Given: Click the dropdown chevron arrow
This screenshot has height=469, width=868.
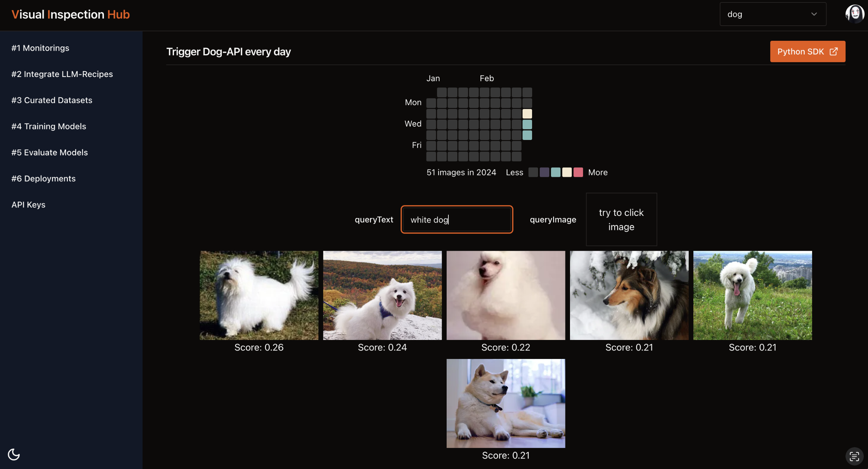Looking at the screenshot, I should click(814, 14).
